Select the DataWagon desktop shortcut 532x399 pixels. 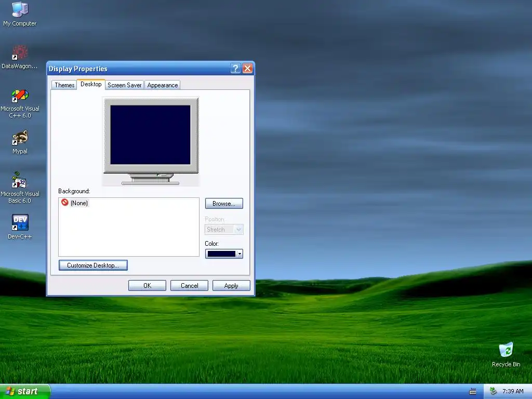click(19, 57)
